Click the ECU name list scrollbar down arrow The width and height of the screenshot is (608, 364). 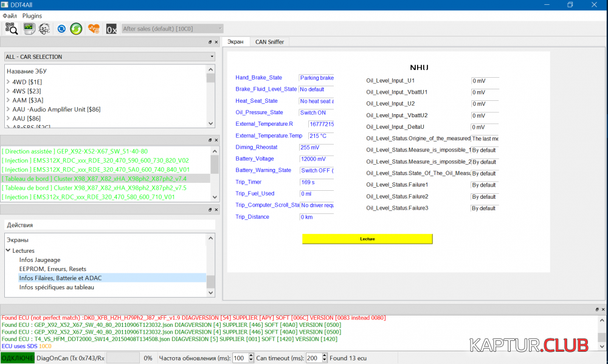coord(210,123)
